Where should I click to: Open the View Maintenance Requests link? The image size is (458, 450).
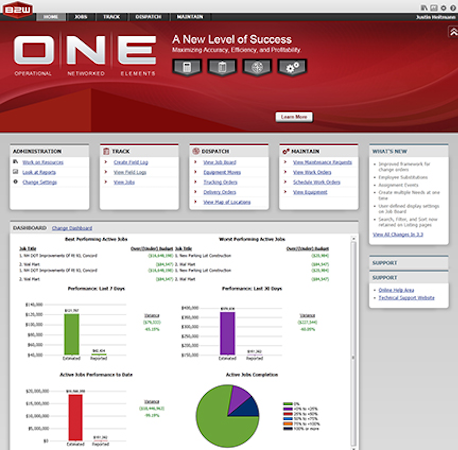(x=322, y=162)
